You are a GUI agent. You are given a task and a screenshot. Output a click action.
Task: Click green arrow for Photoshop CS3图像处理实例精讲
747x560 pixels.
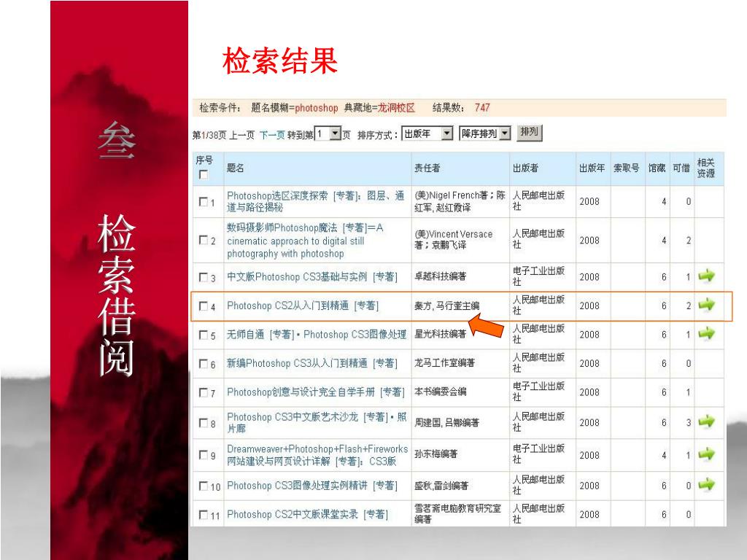coord(706,485)
